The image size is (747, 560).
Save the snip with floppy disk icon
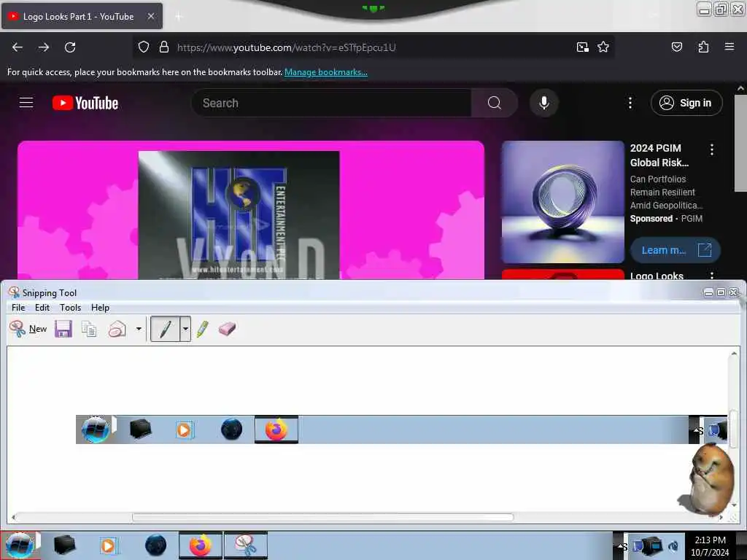click(63, 329)
